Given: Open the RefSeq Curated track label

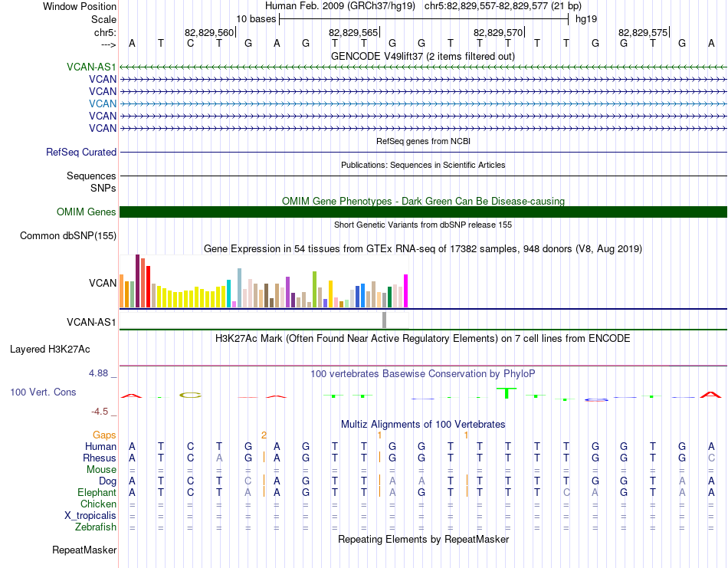Looking at the screenshot, I should point(81,153).
